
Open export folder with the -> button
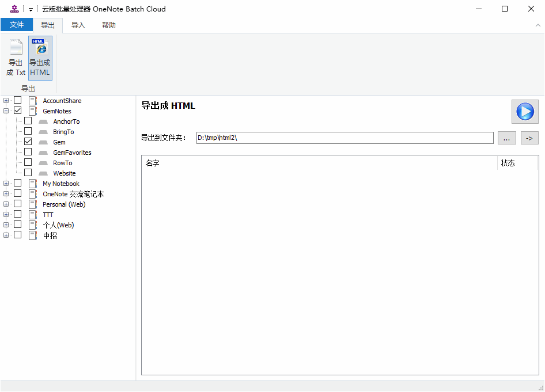(529, 138)
